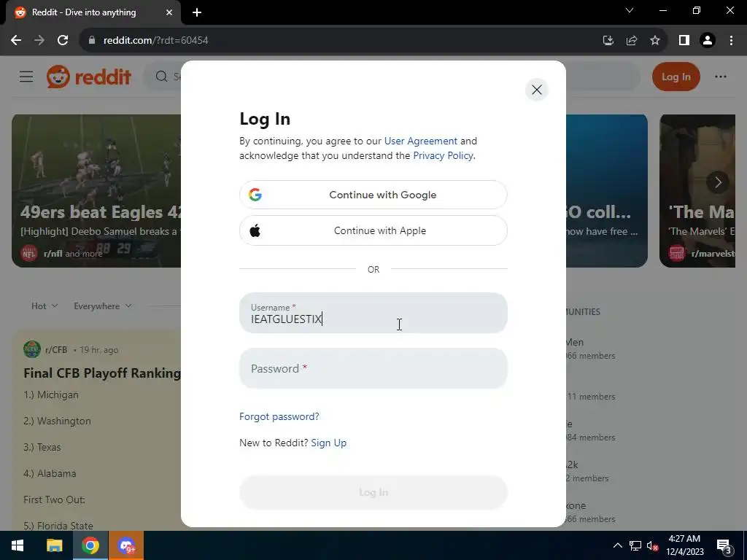Open the Forgot password link

[279, 416]
